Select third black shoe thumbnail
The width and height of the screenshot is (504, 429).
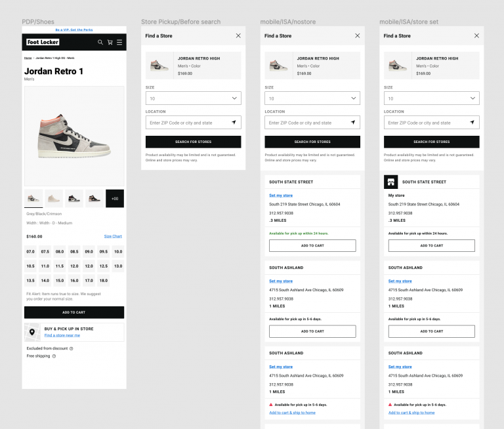coord(74,199)
